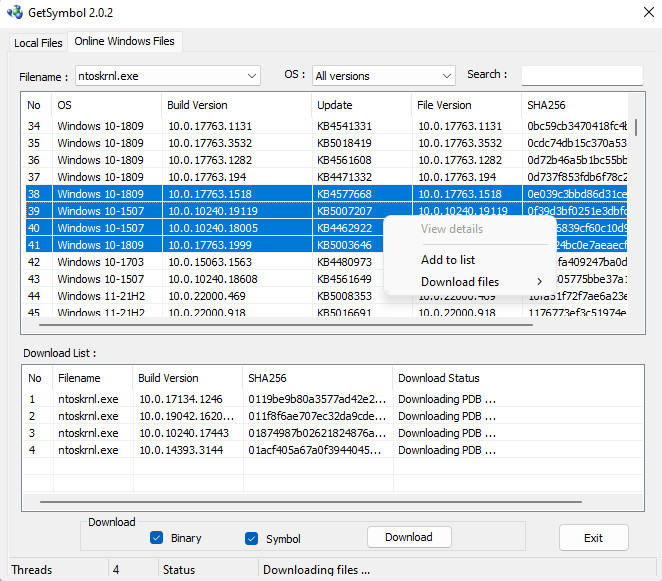The width and height of the screenshot is (662, 581).
Task: Click the Exit button
Action: click(594, 538)
